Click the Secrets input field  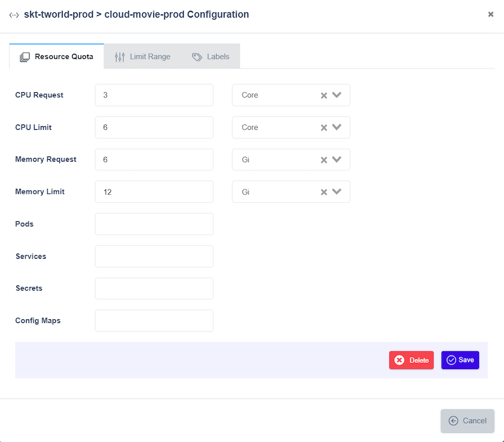154,288
